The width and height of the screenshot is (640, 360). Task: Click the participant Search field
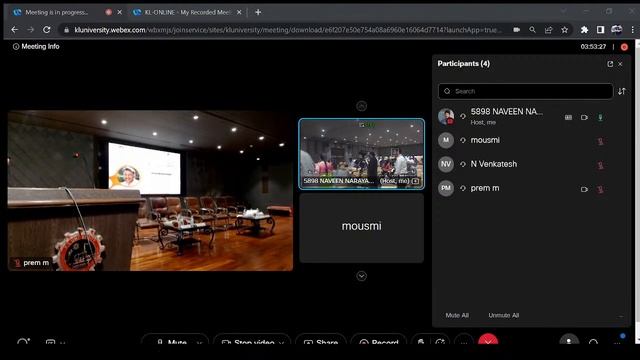tap(525, 91)
